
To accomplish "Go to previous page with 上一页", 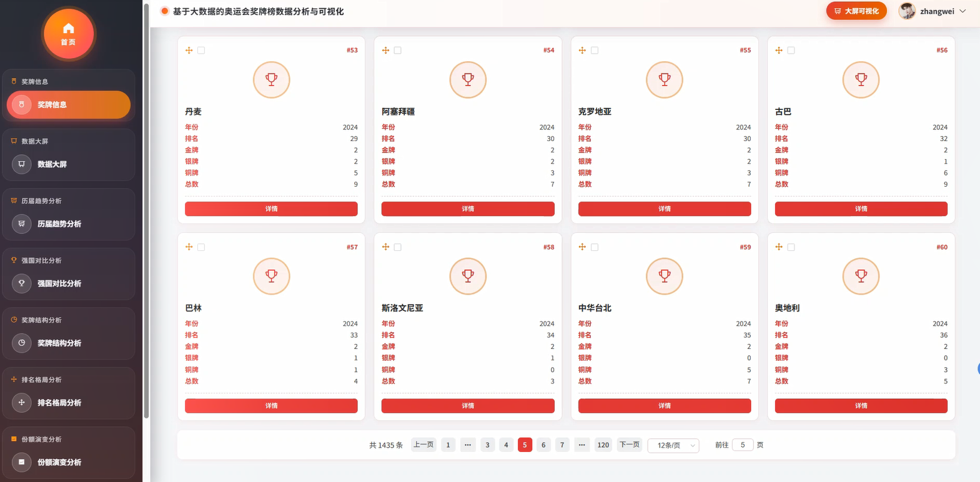I will 423,445.
